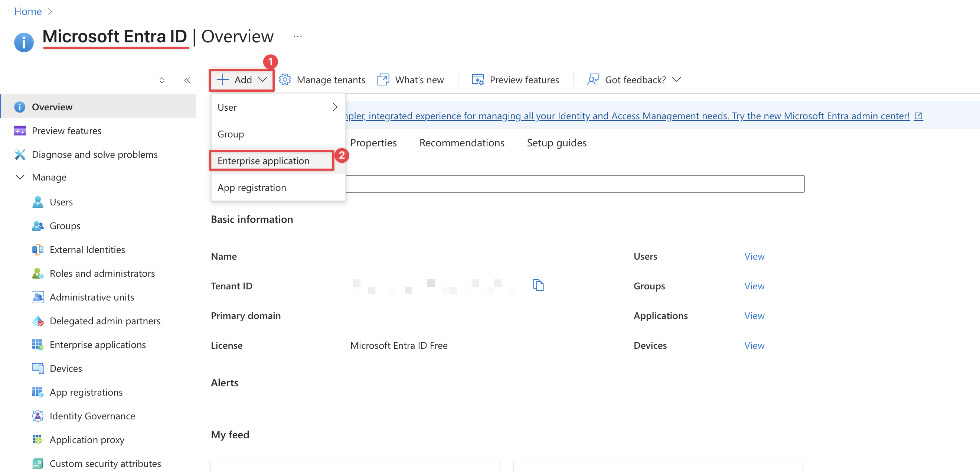Viewport: 980px width, 471px height.
Task: Click the Diagnose and solve problems wrench icon
Action: click(19, 154)
